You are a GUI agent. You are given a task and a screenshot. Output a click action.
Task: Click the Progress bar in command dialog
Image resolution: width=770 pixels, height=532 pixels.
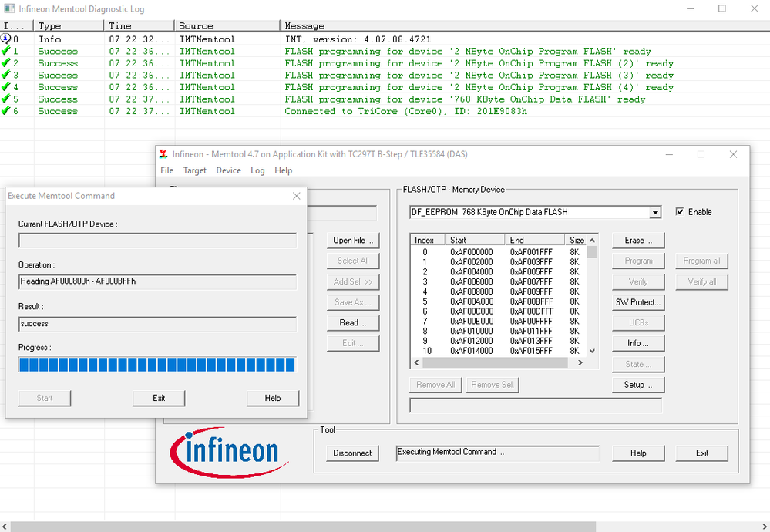click(157, 365)
